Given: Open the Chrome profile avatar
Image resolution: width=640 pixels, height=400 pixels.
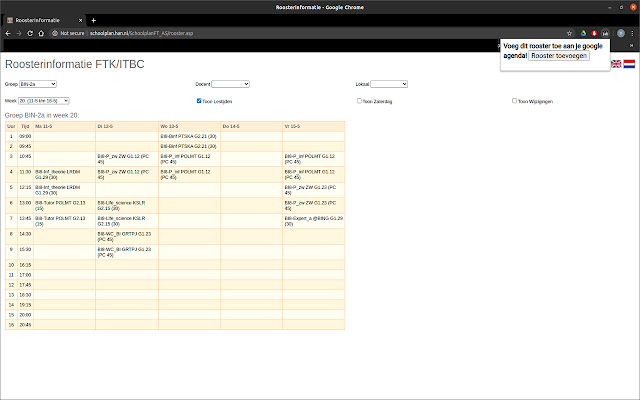Looking at the screenshot, I should [621, 33].
